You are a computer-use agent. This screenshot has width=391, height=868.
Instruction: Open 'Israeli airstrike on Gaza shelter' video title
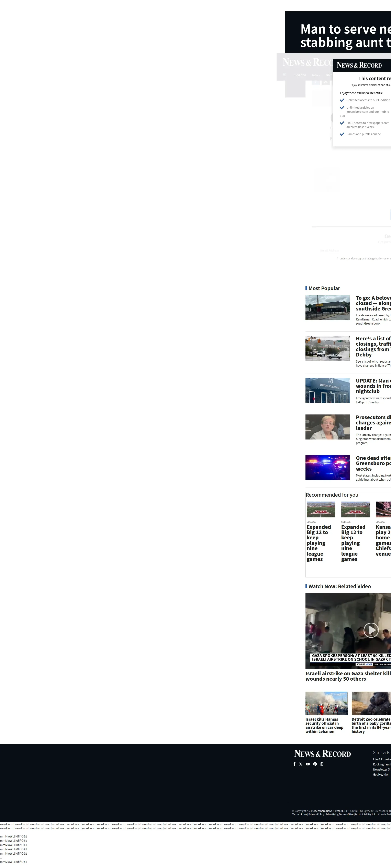pos(348,676)
